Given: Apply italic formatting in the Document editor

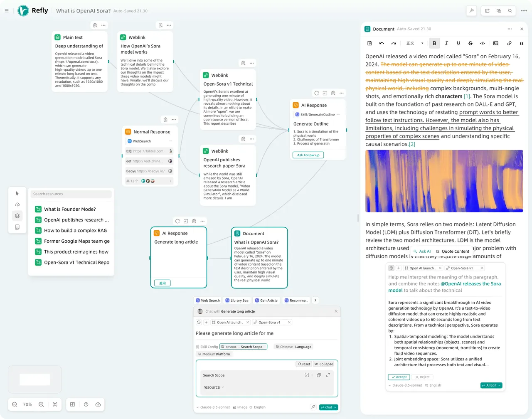Looking at the screenshot, I should 446,43.
